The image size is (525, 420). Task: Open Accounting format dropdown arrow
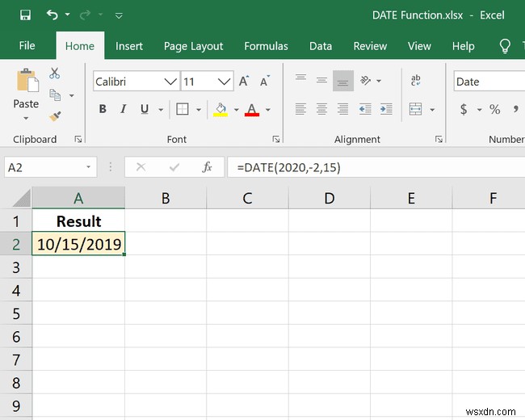point(479,110)
